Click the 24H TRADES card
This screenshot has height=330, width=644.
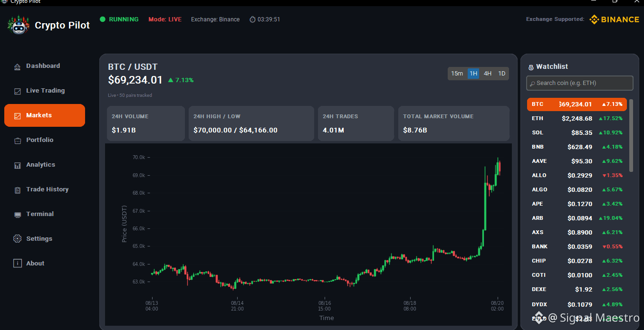[356, 123]
